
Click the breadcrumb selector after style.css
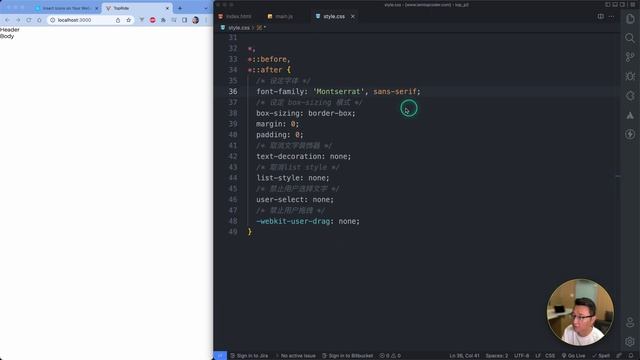click(x=261, y=28)
